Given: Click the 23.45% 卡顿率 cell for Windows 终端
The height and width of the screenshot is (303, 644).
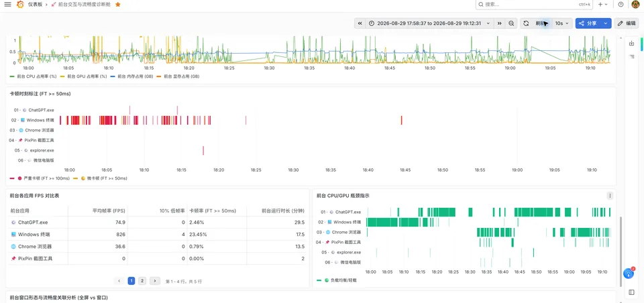Looking at the screenshot, I should pos(217,235).
